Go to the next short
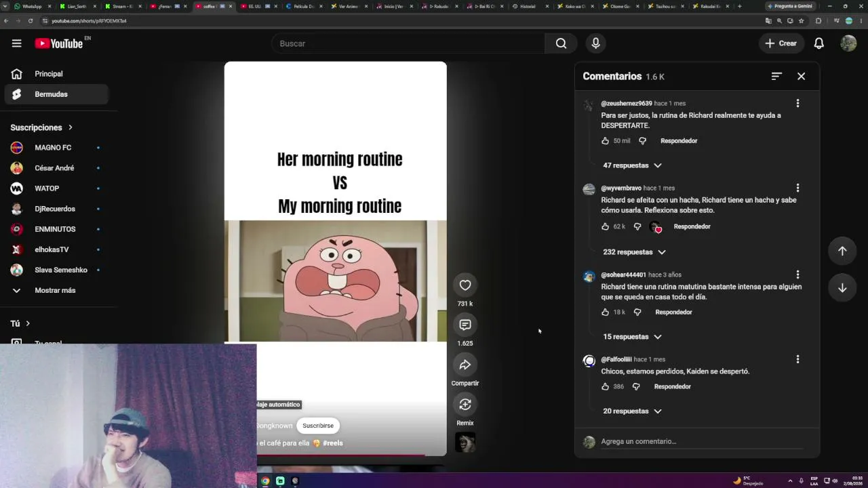Image resolution: width=868 pixels, height=488 pixels. tap(842, 288)
